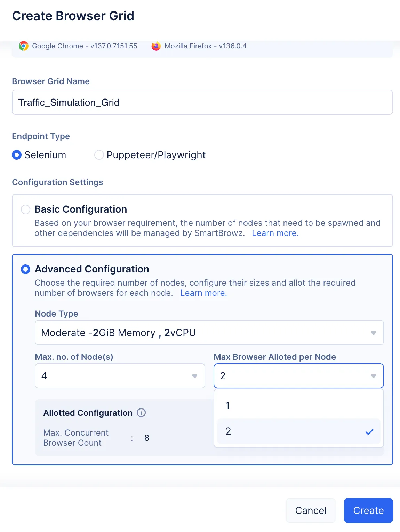Select option 1 from the open dropdown

tap(298, 405)
